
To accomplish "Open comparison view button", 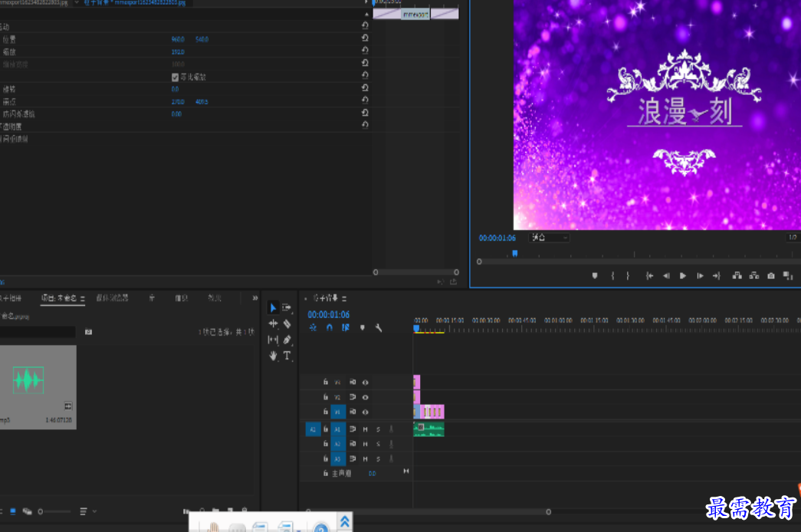I will coord(788,276).
